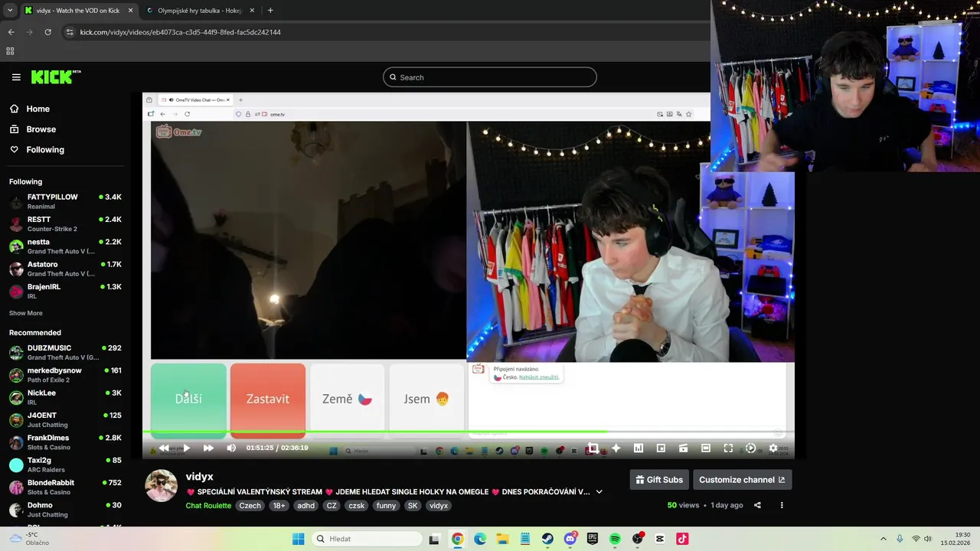Open the three-dot more options menu
The width and height of the screenshot is (980, 551).
(x=782, y=505)
